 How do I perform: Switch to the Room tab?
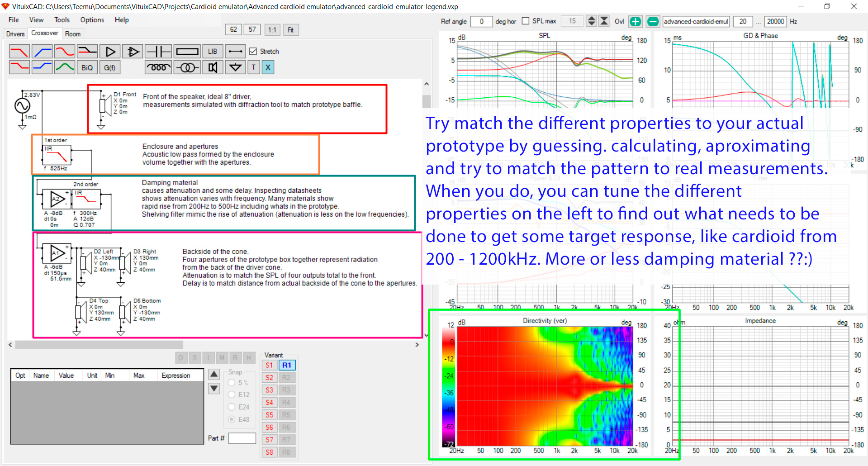(x=73, y=34)
